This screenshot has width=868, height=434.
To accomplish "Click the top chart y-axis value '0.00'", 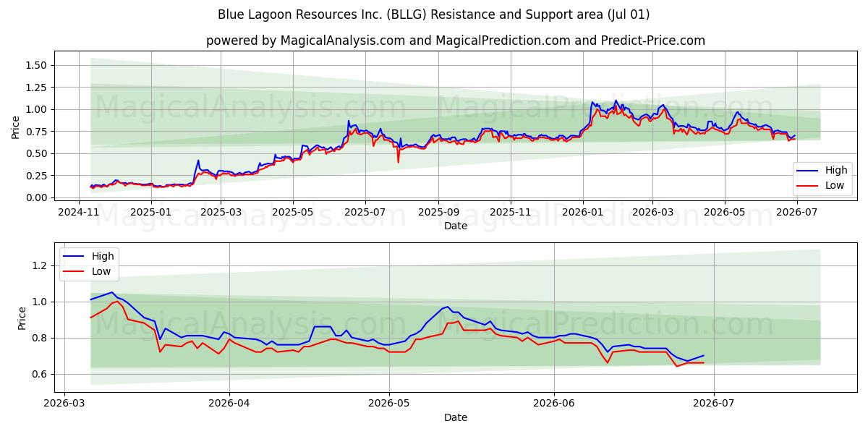I will coord(38,197).
